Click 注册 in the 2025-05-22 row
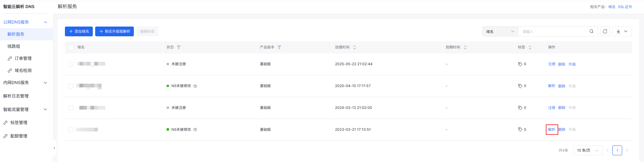The width and height of the screenshot is (644, 162). [552, 64]
